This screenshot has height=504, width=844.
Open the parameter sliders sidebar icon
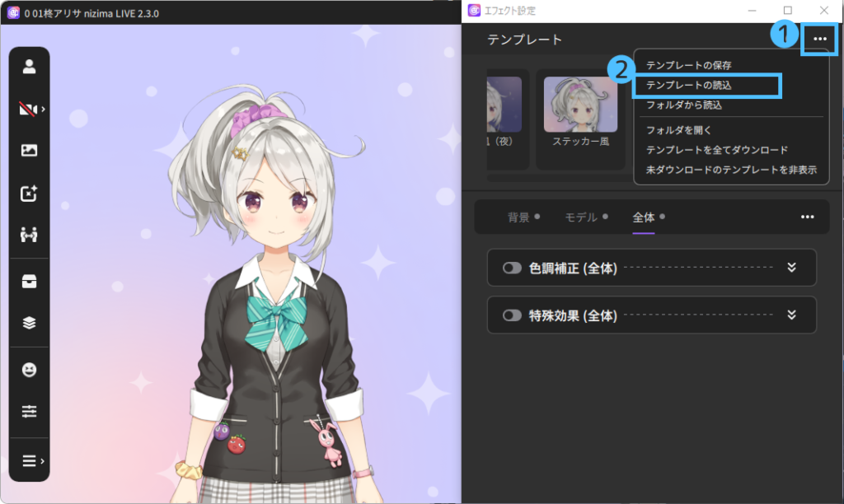click(29, 412)
